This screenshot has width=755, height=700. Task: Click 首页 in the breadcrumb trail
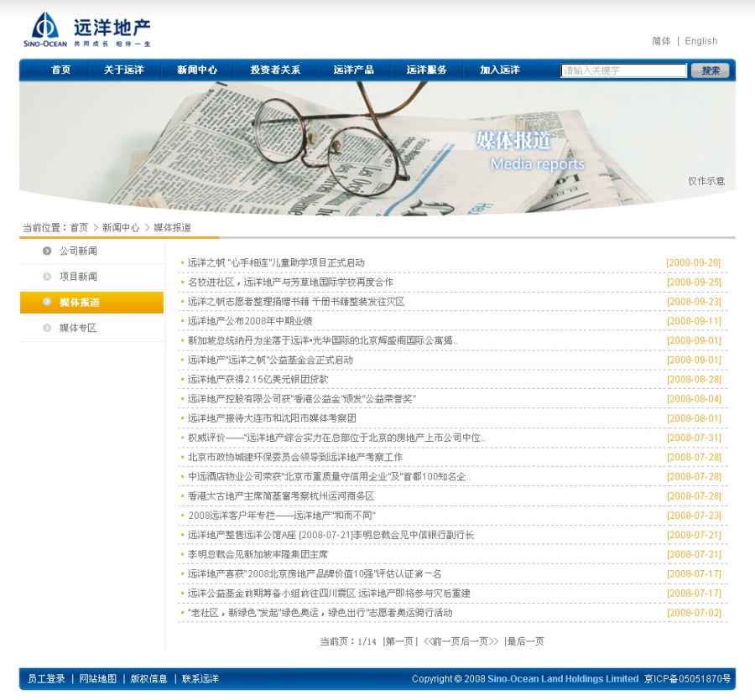79,228
